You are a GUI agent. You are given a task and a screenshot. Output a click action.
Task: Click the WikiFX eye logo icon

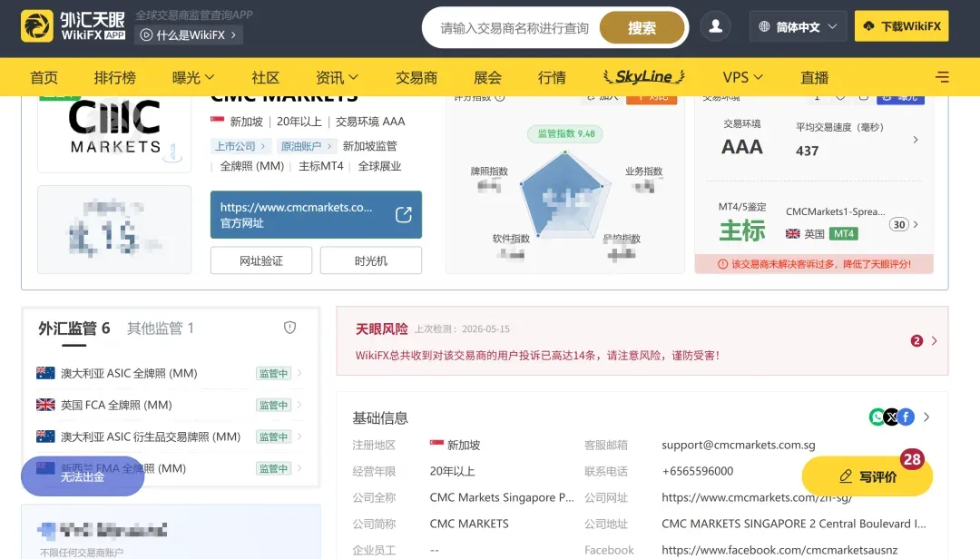[37, 25]
